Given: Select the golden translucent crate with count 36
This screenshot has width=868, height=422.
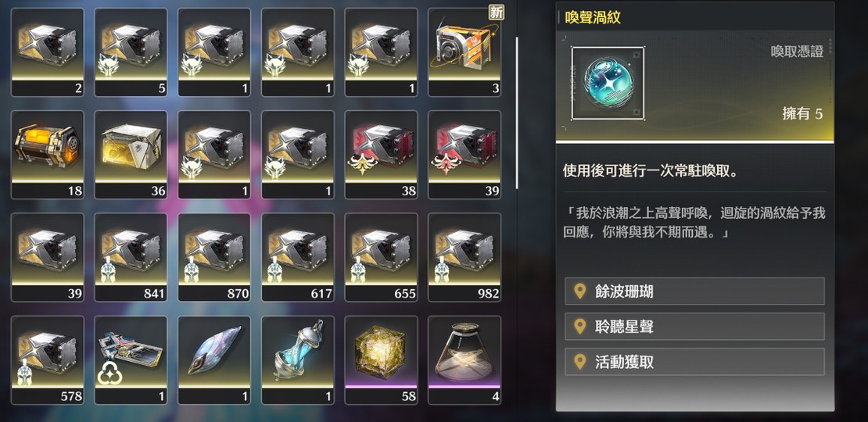Looking at the screenshot, I should click(x=131, y=155).
